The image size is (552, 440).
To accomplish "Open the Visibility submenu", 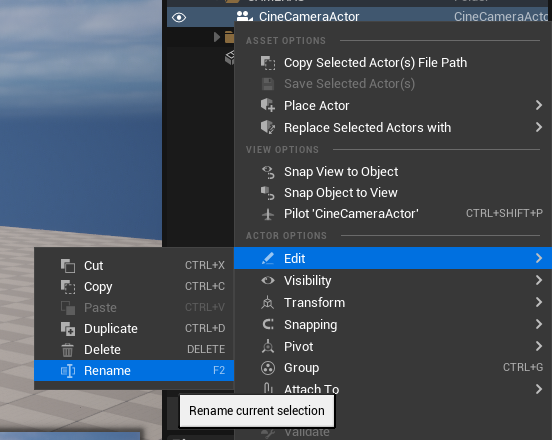I will (x=393, y=281).
